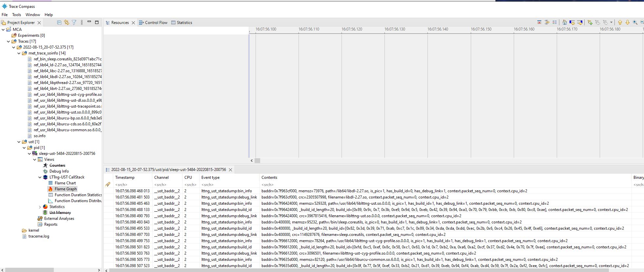
Task: Select next resource using down arrow icon
Action: pyautogui.click(x=627, y=22)
